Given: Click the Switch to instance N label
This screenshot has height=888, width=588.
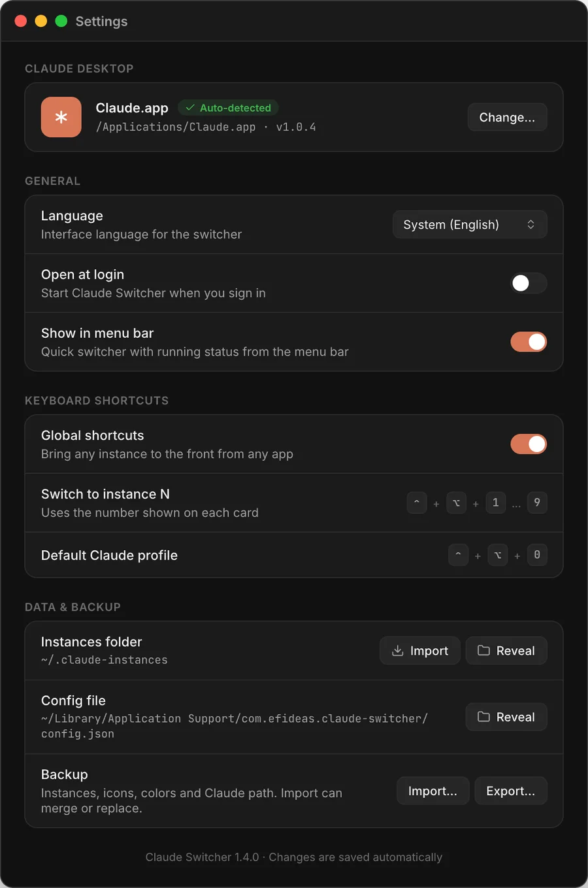Looking at the screenshot, I should pos(105,494).
